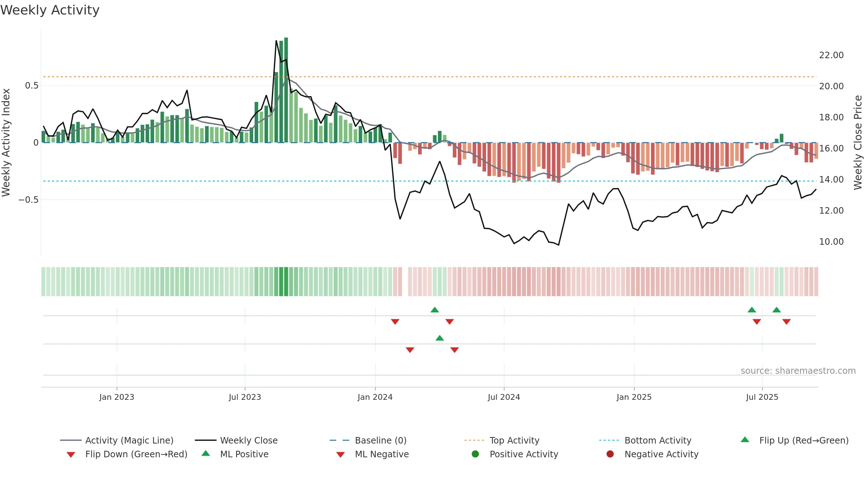Click the first red ML negative marker in early 2024
The image size is (868, 488).
[410, 350]
